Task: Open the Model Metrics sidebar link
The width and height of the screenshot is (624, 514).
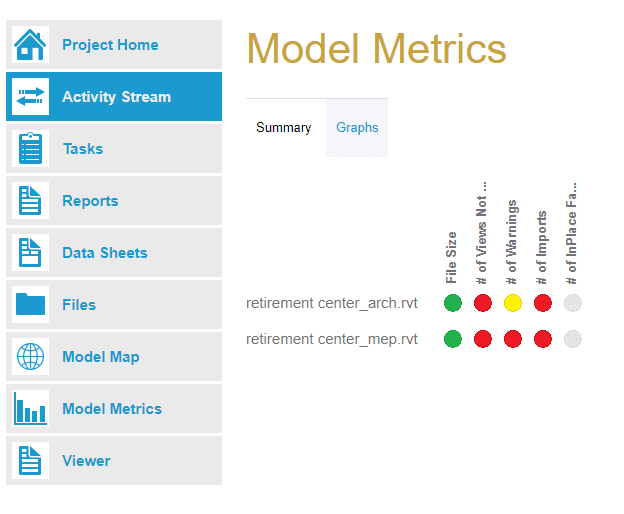Action: coord(112,409)
